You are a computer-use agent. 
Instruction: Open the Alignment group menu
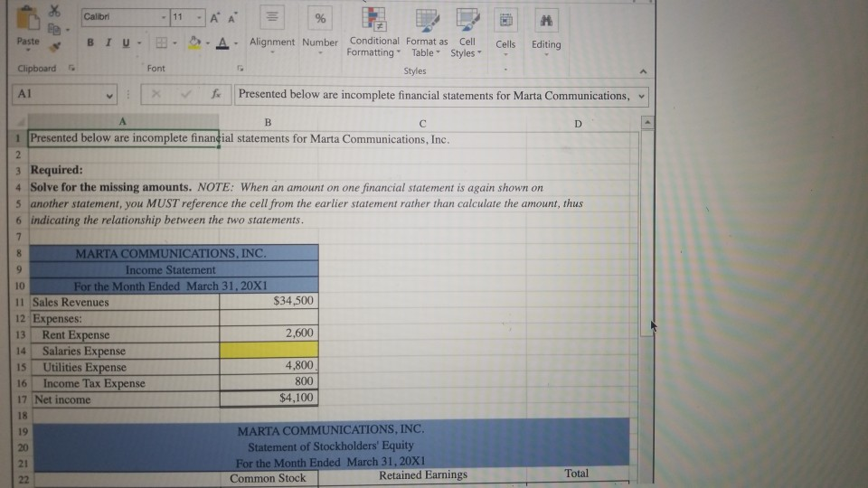(272, 31)
